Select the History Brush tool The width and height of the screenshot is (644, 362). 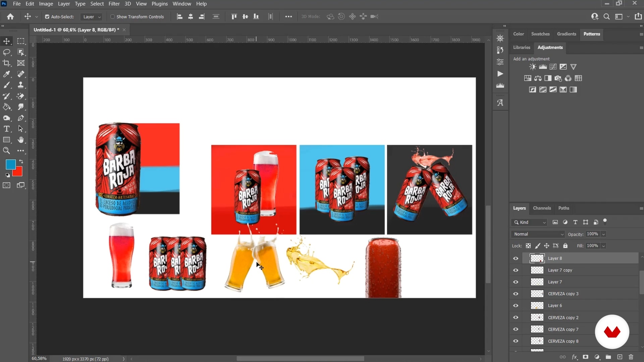6,96
